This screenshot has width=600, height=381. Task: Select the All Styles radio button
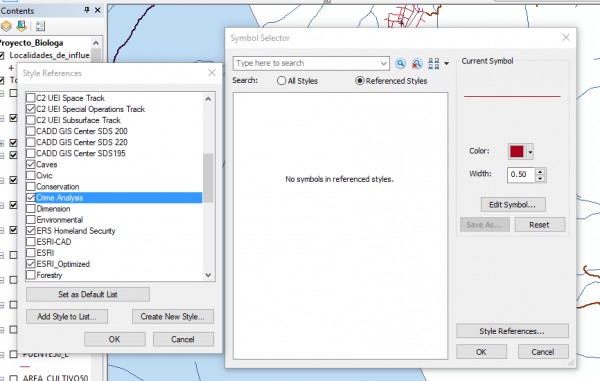tap(281, 81)
